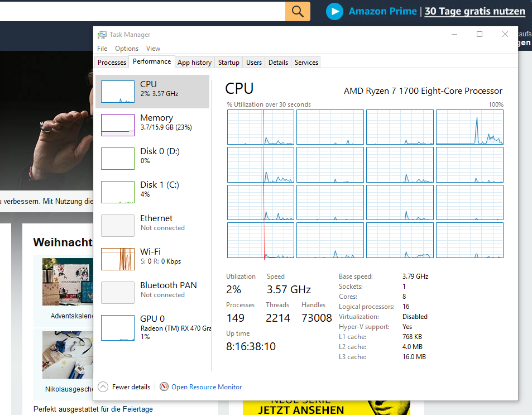The height and width of the screenshot is (415, 532).
Task: Switch to the Users tab
Action: 254,63
